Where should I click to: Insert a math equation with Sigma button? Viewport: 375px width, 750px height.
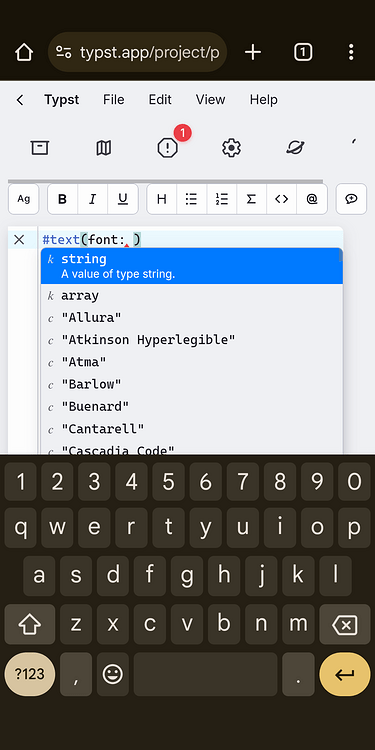point(251,199)
